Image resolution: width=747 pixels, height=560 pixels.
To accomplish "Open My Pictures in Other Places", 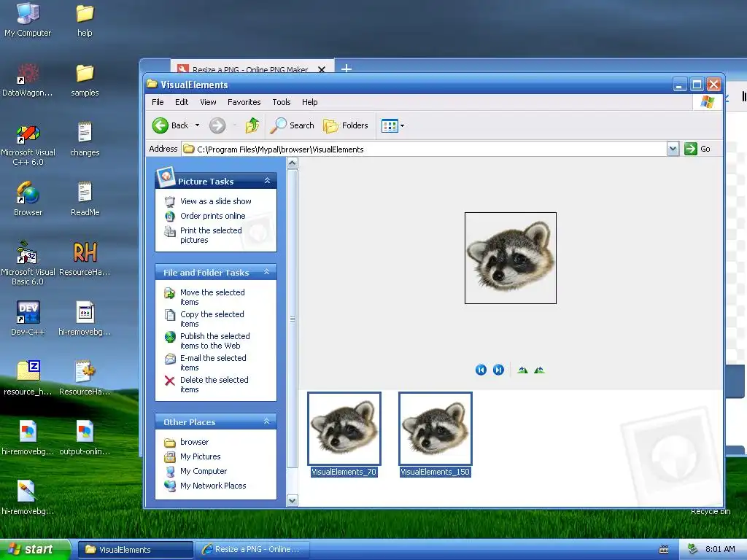I will tap(200, 456).
